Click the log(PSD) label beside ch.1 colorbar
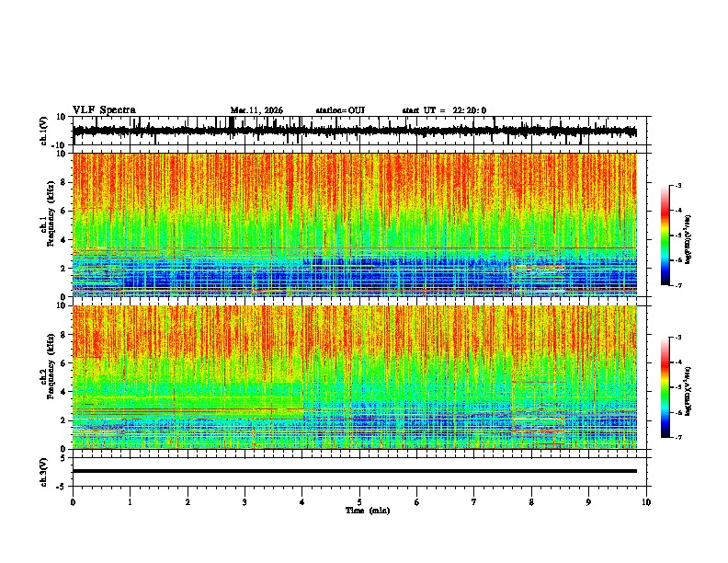This screenshot has height=563, width=728. (688, 240)
